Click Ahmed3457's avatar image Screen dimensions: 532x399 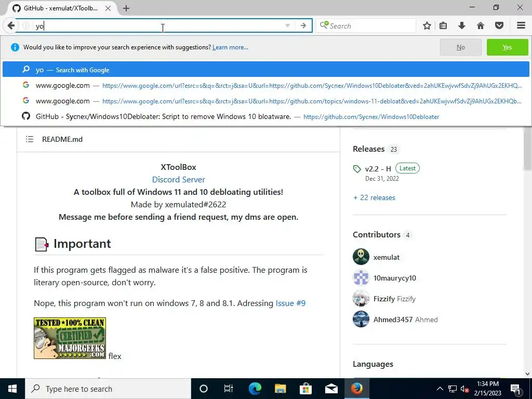[361, 319]
